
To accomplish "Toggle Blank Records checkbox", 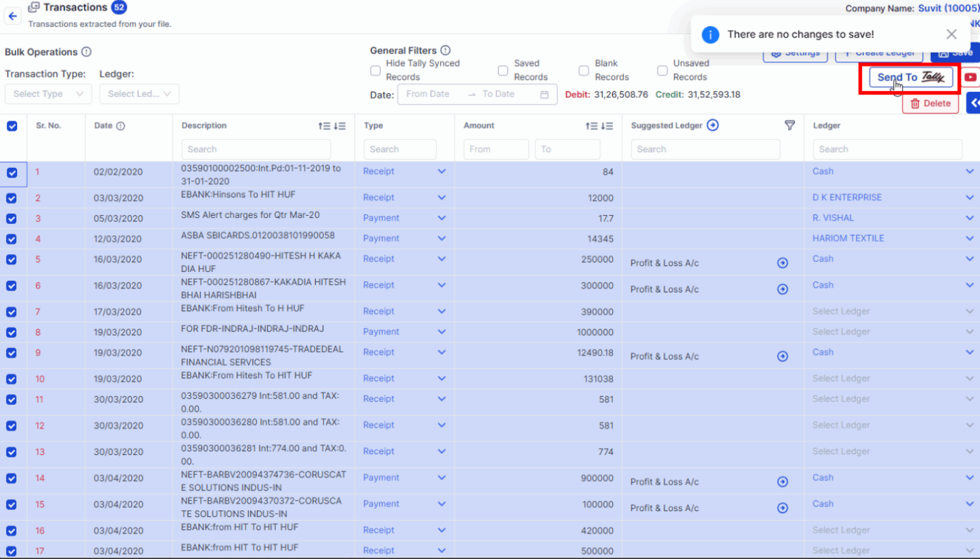I will pos(583,71).
